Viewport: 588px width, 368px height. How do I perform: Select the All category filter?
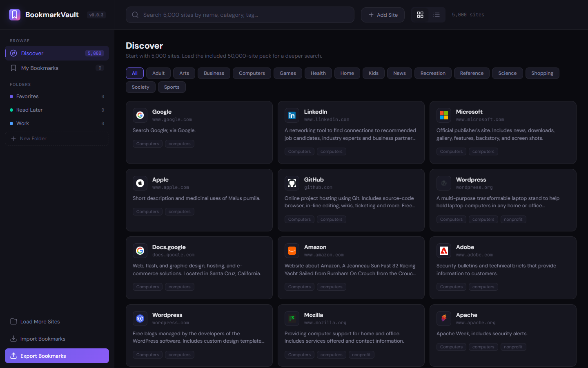click(x=135, y=73)
